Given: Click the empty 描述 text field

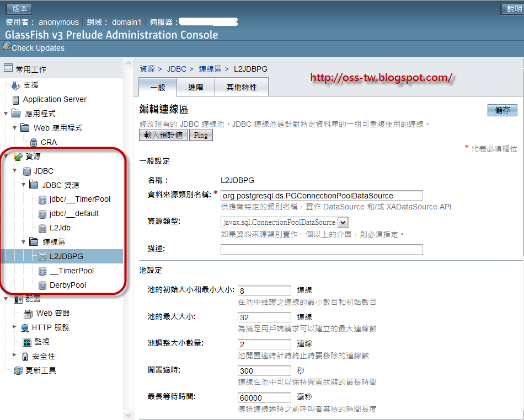Looking at the screenshot, I should pyautogui.click(x=322, y=249).
